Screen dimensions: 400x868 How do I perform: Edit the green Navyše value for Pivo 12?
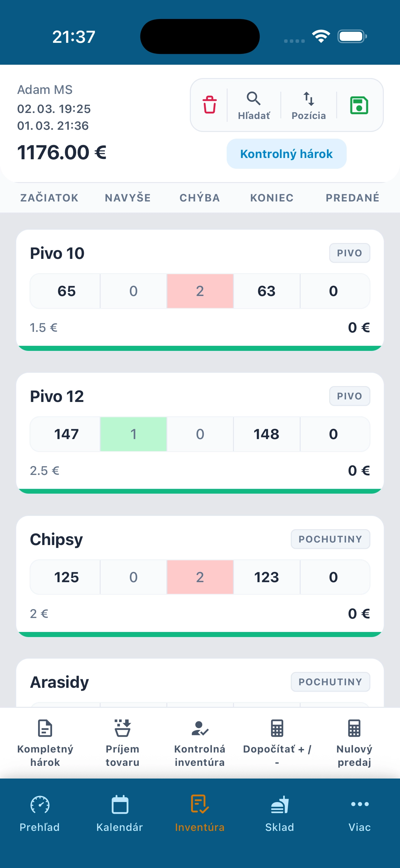(x=134, y=434)
